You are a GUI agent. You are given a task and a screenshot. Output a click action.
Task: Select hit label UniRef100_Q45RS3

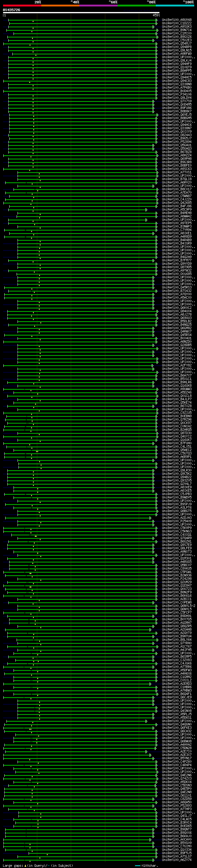177,287
